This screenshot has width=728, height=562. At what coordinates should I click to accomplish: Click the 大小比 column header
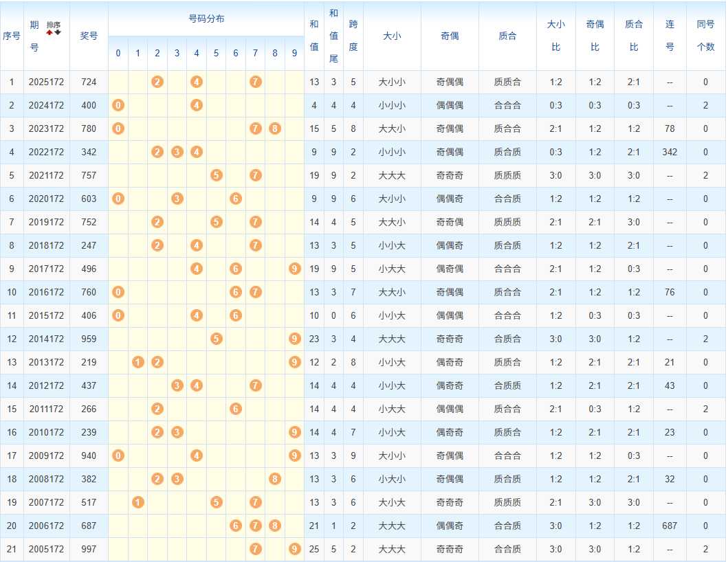(x=555, y=36)
